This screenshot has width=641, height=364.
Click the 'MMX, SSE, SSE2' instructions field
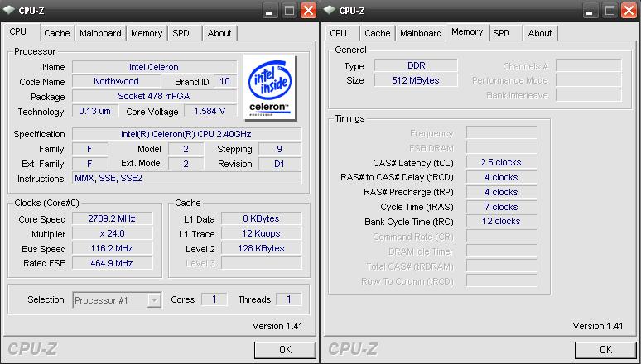click(186, 178)
